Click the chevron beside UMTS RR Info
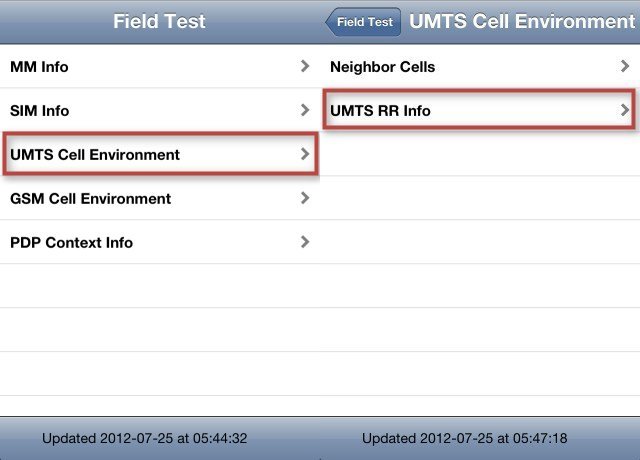640x460 pixels. pyautogui.click(x=624, y=110)
